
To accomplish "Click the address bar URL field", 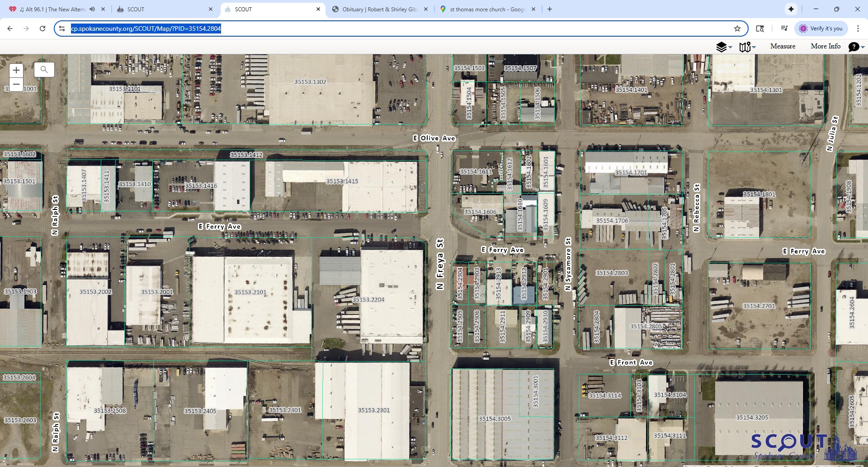I will [400, 29].
